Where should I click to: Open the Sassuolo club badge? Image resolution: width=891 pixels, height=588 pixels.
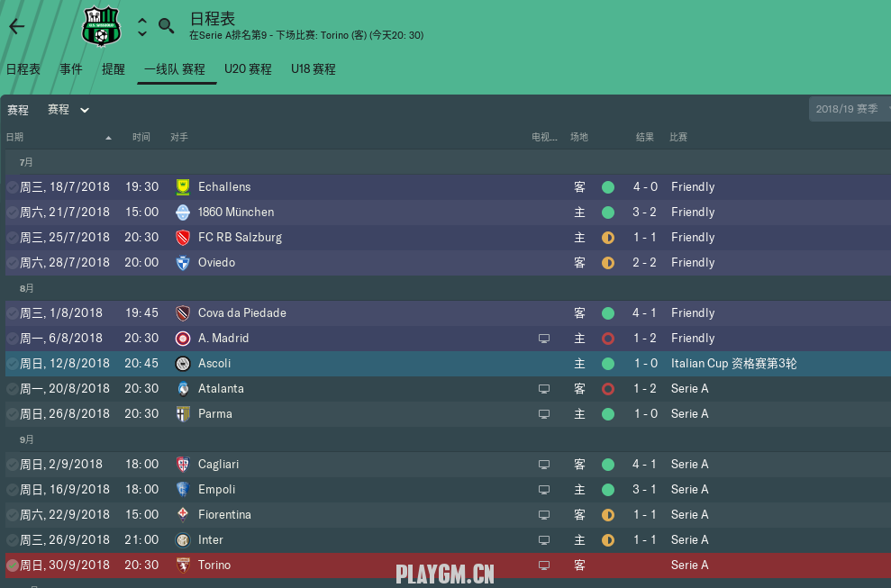click(102, 26)
